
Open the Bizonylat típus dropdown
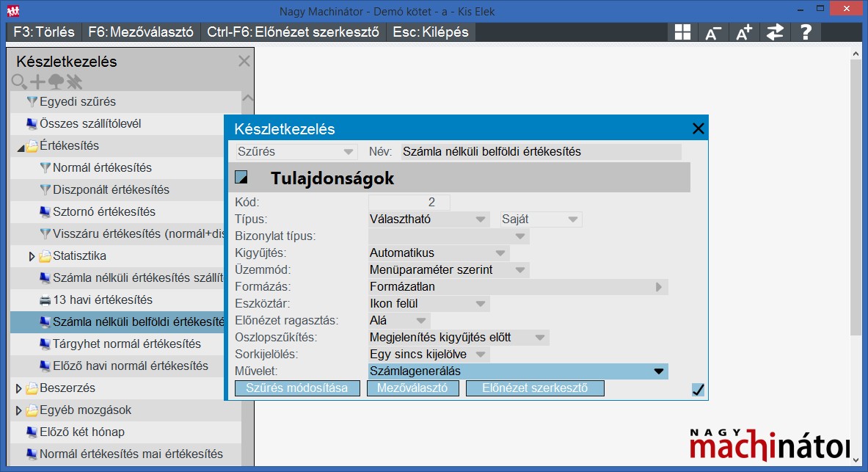click(448, 236)
